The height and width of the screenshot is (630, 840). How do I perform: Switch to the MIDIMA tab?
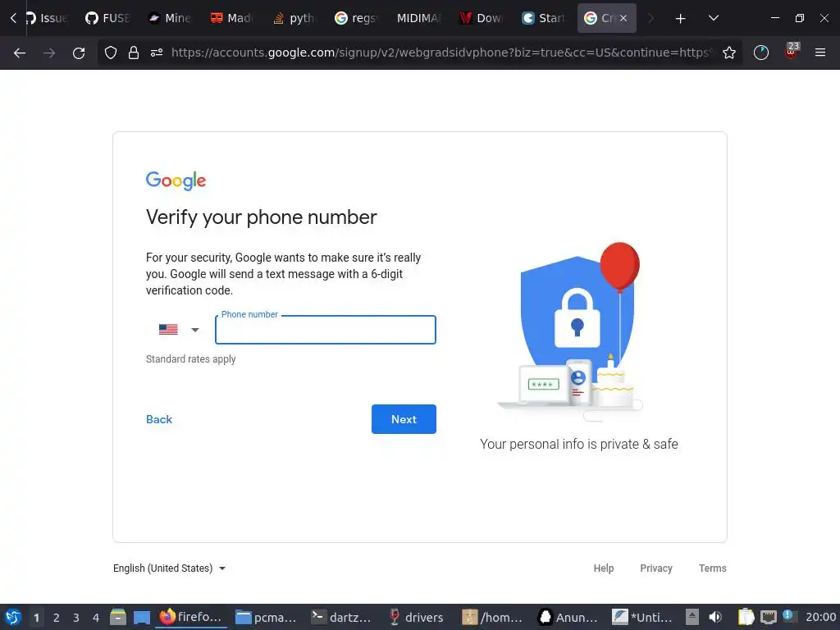pos(418,18)
